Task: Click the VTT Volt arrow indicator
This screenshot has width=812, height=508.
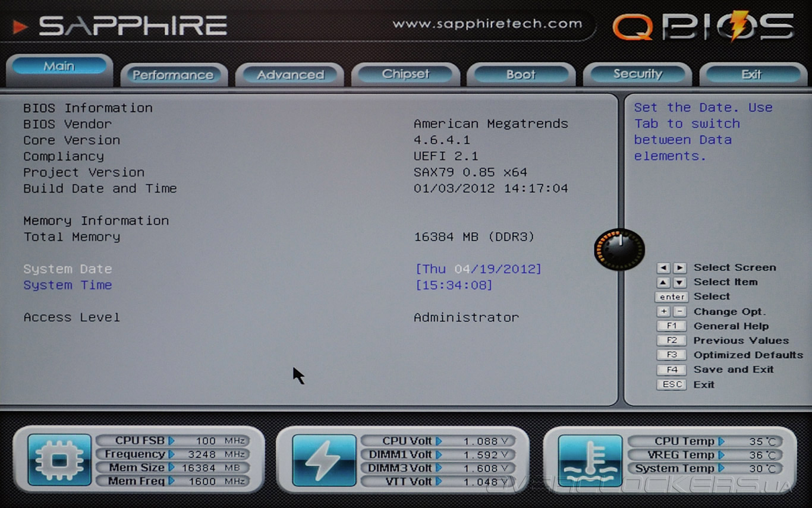Action: click(439, 482)
